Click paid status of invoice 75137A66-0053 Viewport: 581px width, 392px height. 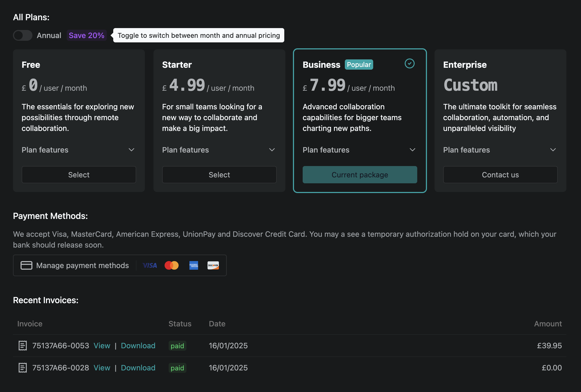coord(177,346)
